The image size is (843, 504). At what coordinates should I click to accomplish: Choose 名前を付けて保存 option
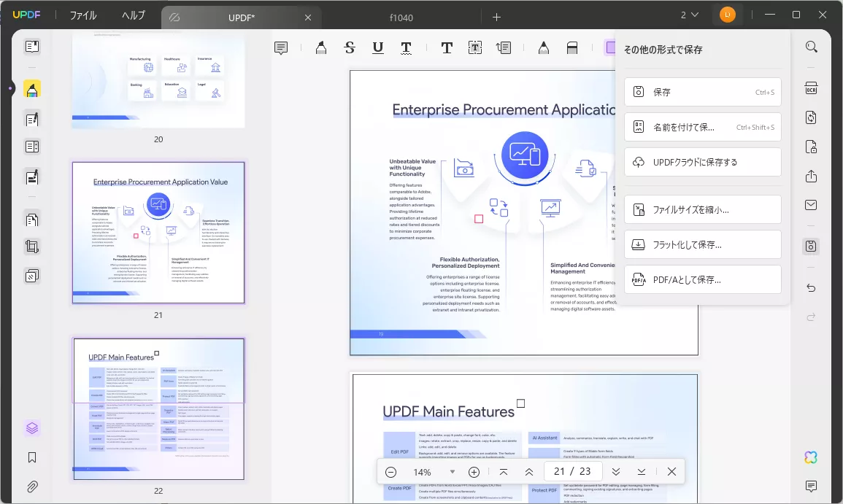tap(703, 128)
